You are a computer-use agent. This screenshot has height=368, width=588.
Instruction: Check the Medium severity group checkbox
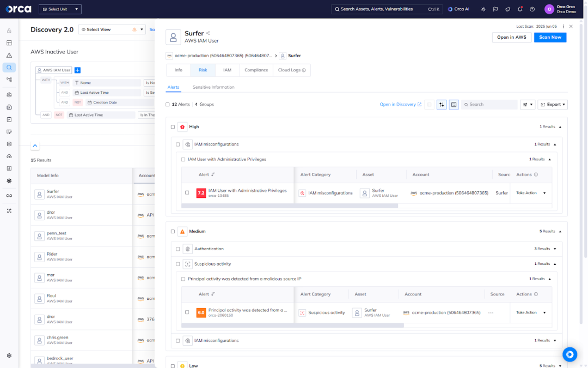(x=173, y=231)
